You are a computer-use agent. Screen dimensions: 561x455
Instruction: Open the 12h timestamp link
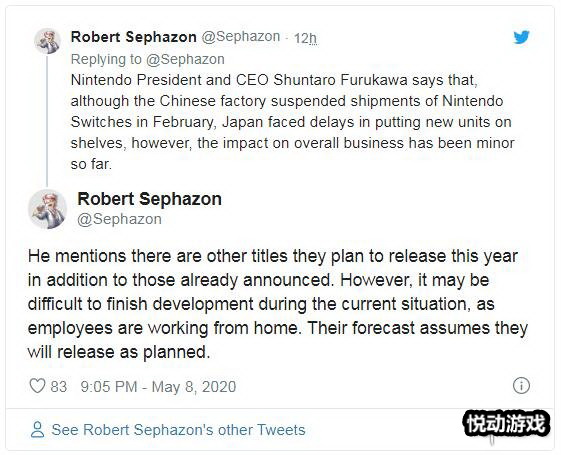(305, 38)
